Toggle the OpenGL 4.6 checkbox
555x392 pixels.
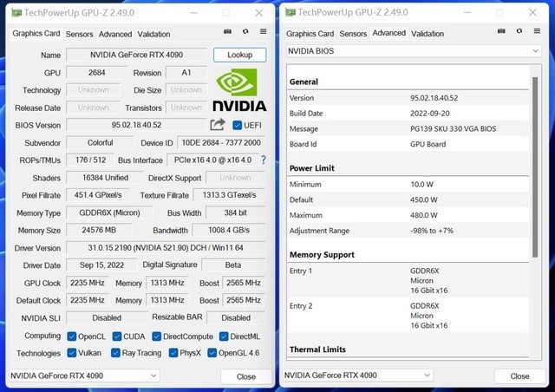[x=212, y=353]
